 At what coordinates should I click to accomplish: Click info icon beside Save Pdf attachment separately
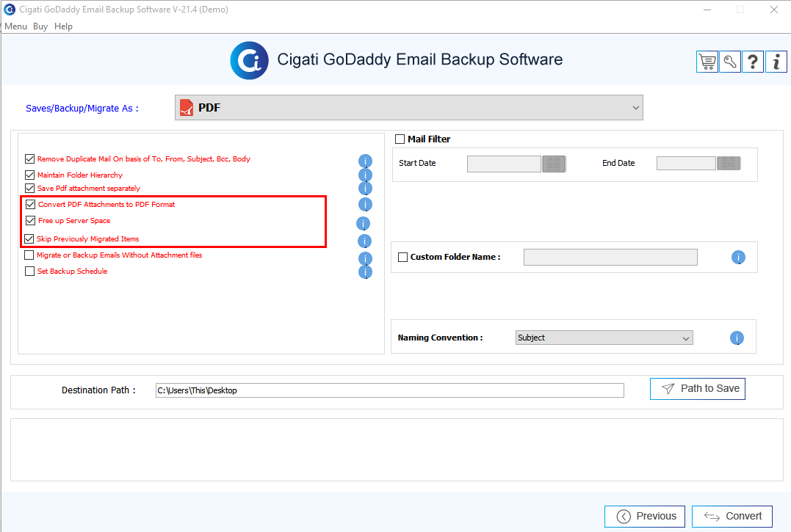pos(365,189)
